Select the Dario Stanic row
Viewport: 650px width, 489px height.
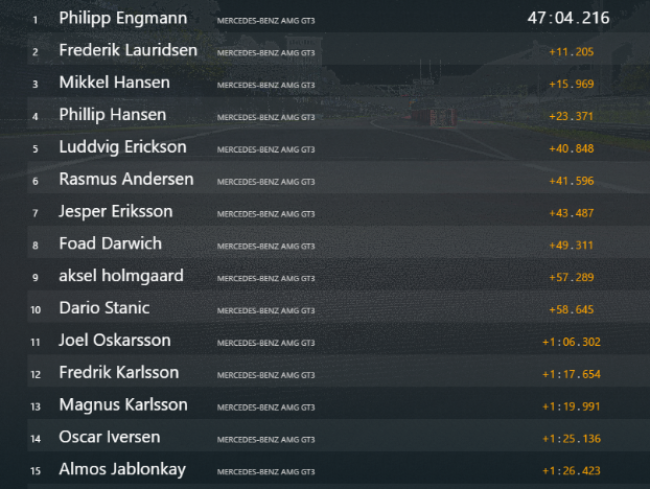pos(338,308)
